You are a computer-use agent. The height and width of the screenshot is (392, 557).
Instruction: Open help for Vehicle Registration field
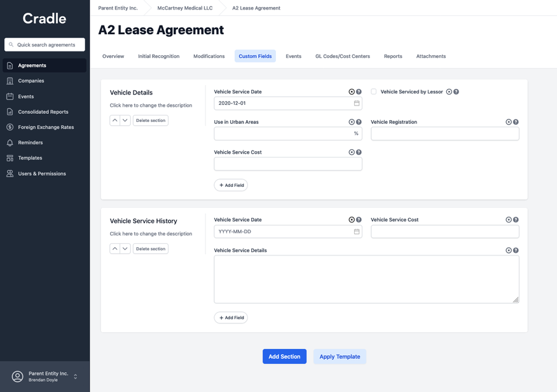click(x=516, y=122)
